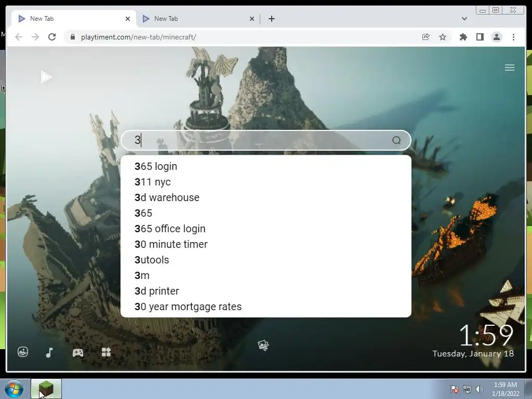Click the Playtiment play logo on page
The height and width of the screenshot is (399, 532).
pos(46,77)
